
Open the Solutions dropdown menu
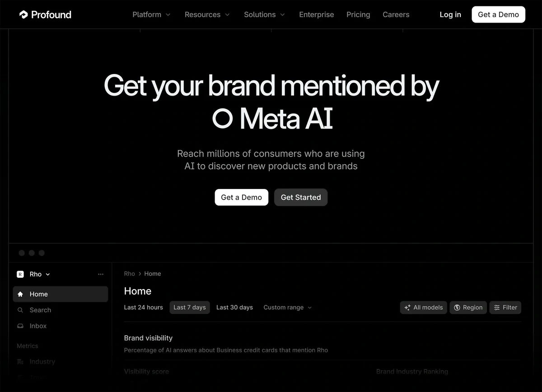(x=264, y=14)
